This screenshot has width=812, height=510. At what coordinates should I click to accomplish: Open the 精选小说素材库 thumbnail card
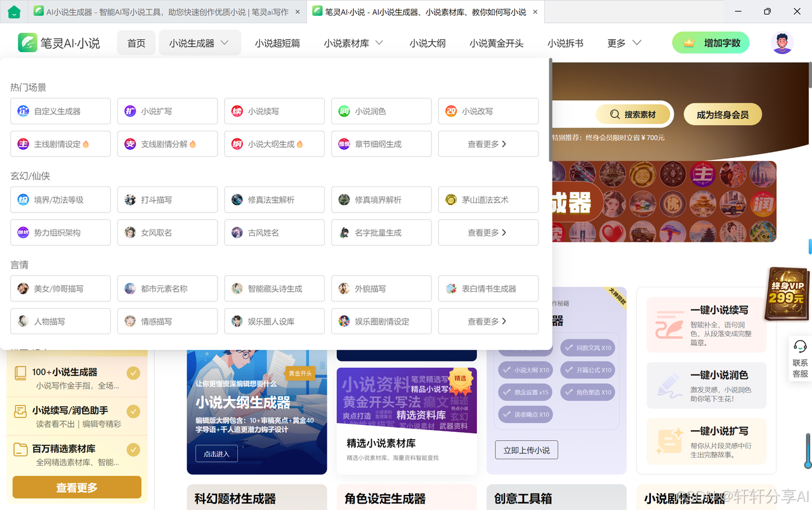(x=407, y=421)
